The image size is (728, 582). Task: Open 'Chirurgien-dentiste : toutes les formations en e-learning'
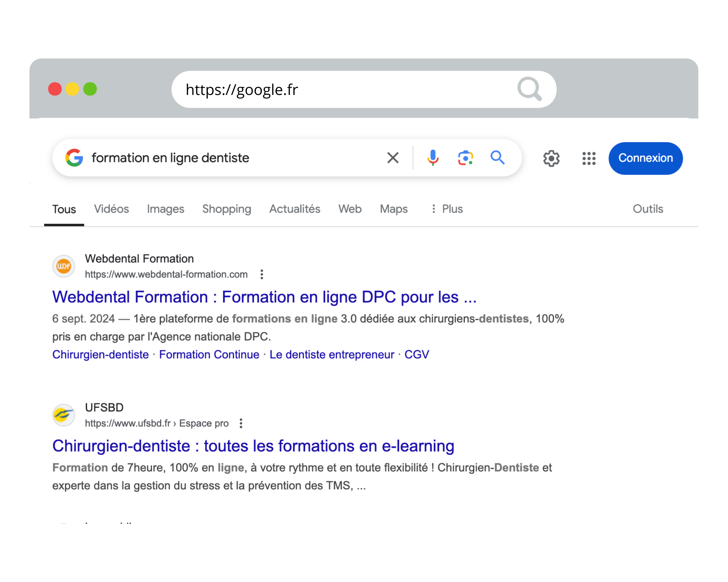253,446
